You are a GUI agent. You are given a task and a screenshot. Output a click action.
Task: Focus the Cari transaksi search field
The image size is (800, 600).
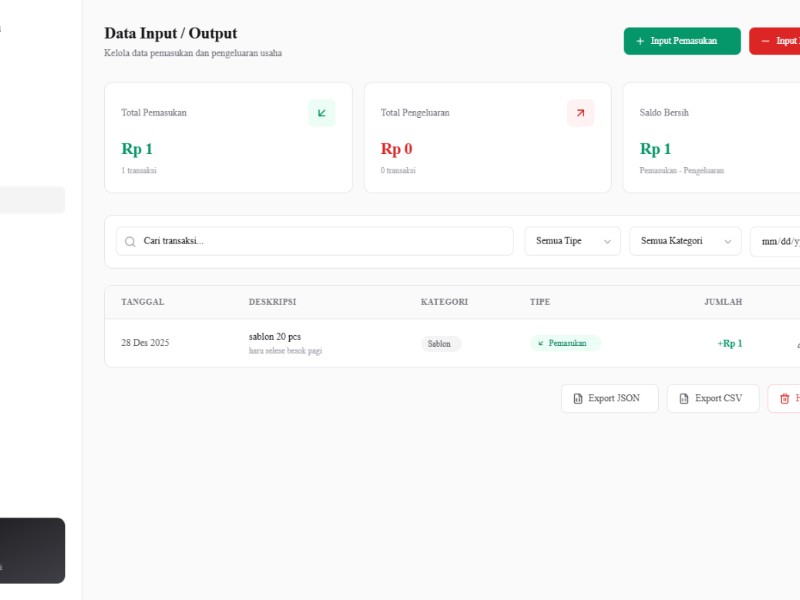(315, 241)
